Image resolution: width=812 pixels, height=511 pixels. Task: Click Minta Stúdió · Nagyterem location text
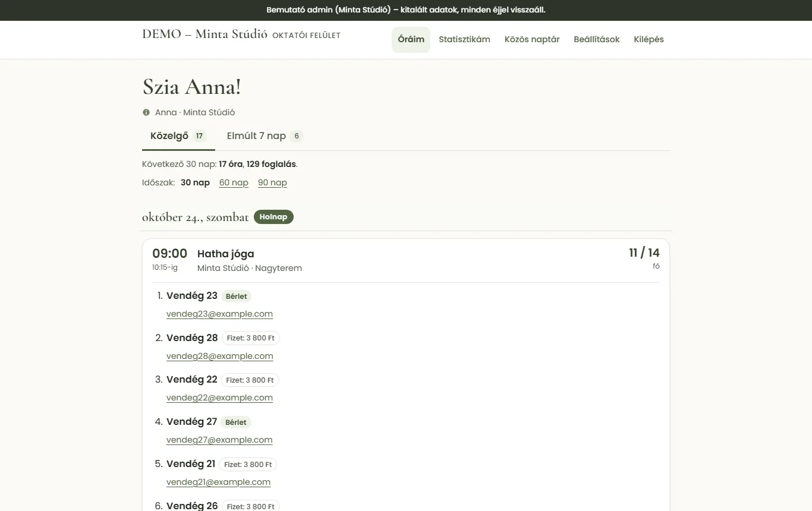click(x=250, y=268)
